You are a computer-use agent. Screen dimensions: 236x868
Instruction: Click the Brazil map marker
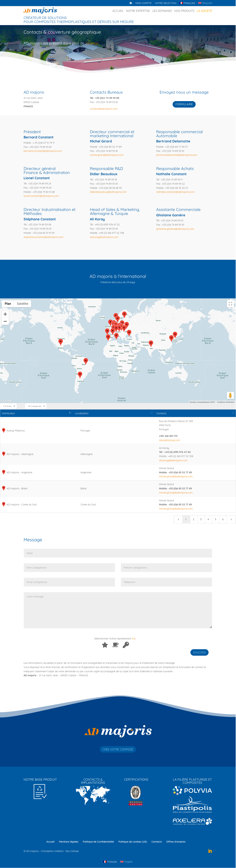coord(86,361)
